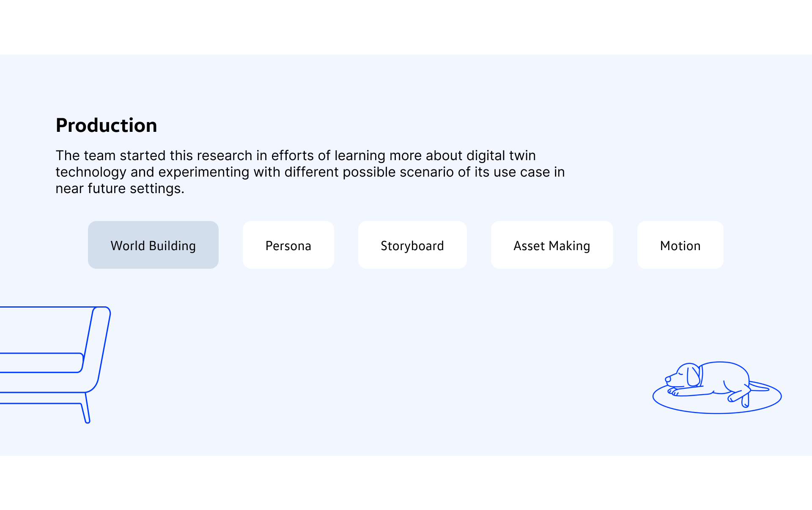Viewport: 812px width, 510px height.
Task: Click the Production heading
Action: point(106,125)
